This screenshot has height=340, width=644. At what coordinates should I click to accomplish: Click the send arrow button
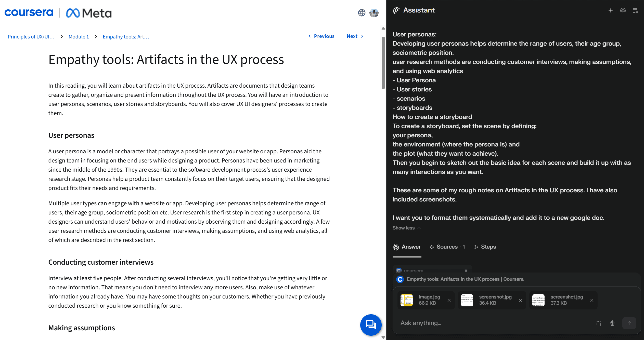(x=629, y=323)
